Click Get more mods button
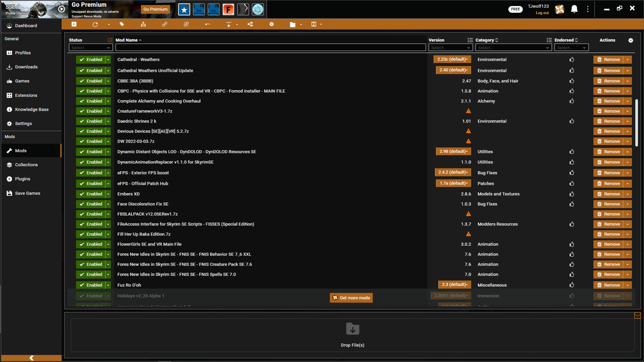 coord(351,298)
